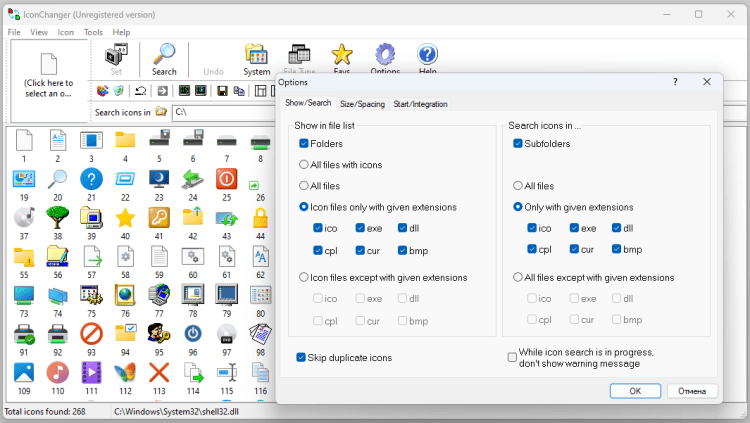Uncheck bmp under Only with given extensions
Screen dimensions: 750x423
pos(617,249)
